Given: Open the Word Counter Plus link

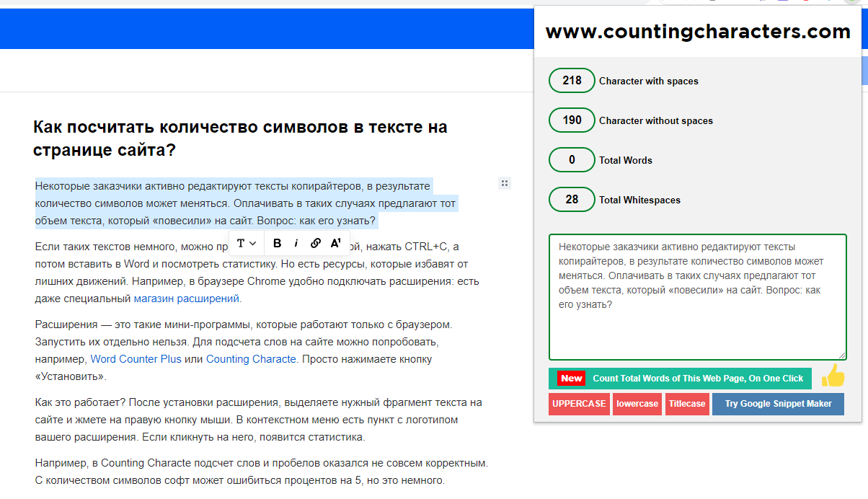Looking at the screenshot, I should coord(136,359).
